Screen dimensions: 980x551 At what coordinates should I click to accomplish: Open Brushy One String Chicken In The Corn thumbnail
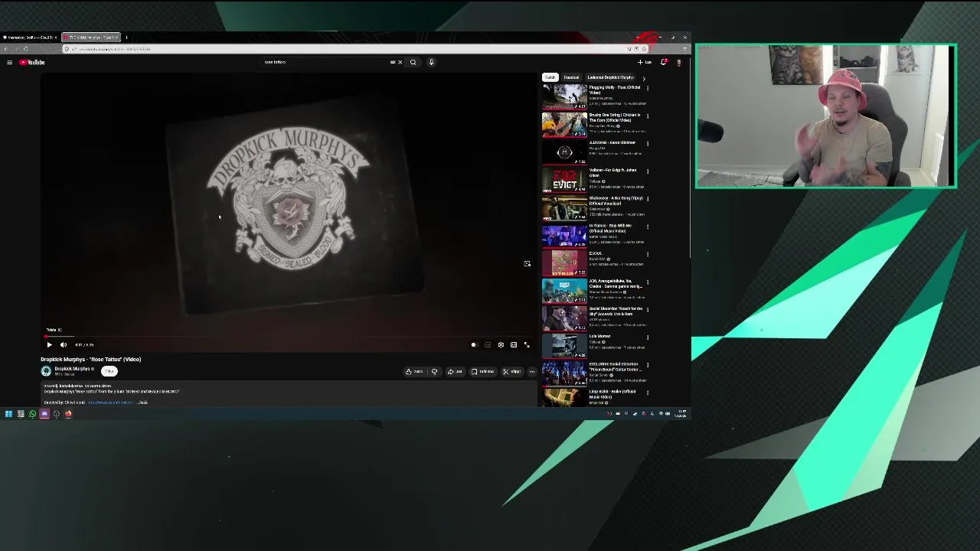click(564, 125)
